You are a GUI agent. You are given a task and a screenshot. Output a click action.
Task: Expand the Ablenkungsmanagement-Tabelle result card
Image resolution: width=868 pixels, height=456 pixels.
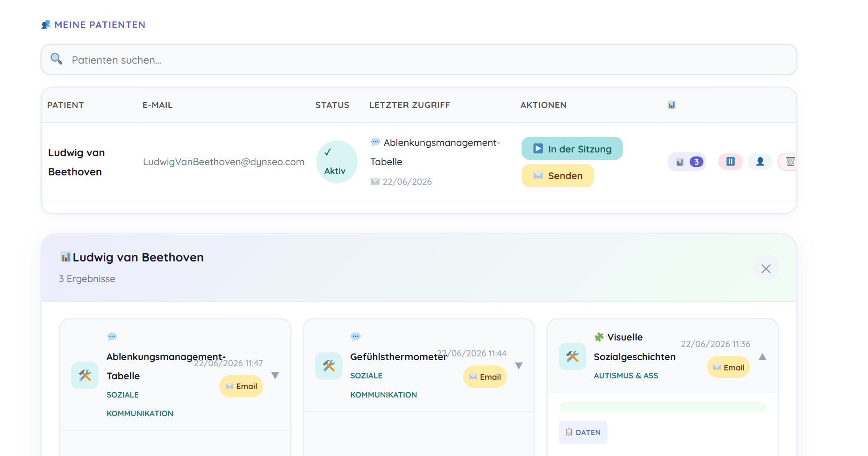click(275, 376)
